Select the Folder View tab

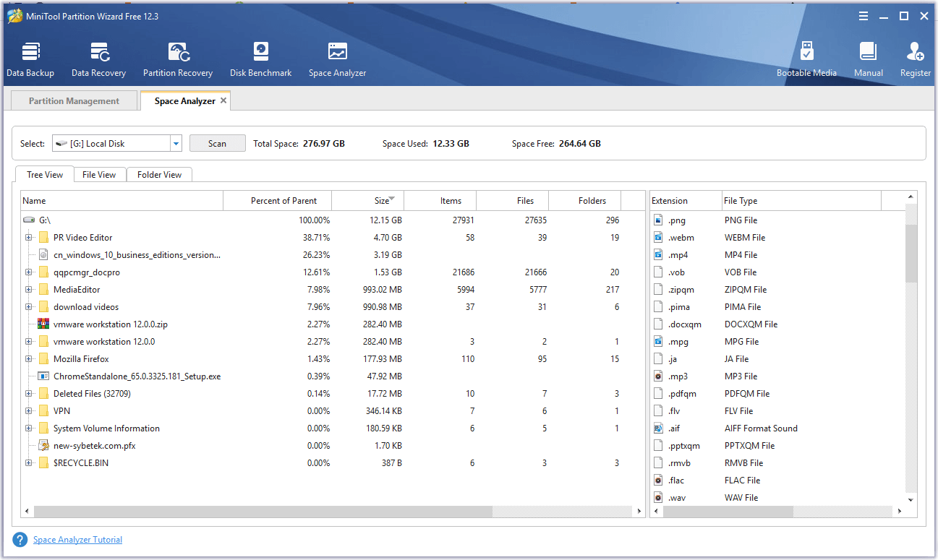tap(159, 174)
